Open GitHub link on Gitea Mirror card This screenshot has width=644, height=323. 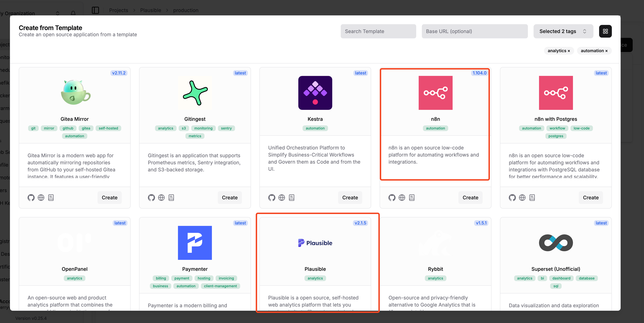pos(31,198)
